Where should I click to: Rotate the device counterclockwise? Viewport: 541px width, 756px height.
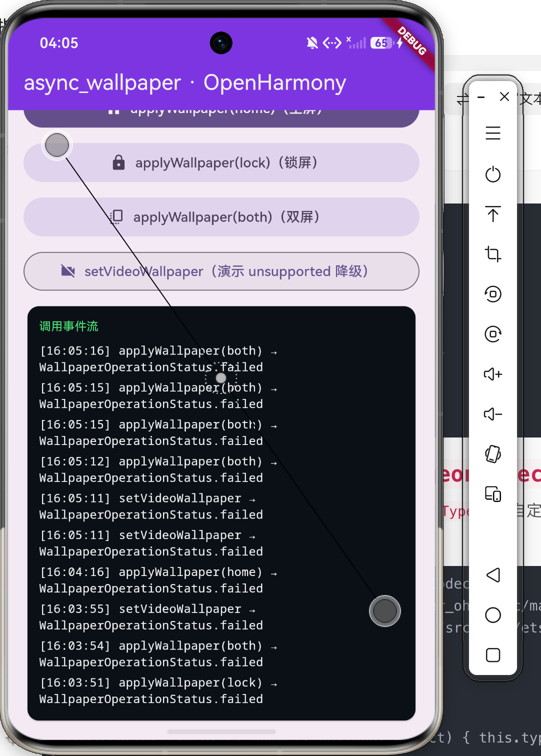click(493, 294)
